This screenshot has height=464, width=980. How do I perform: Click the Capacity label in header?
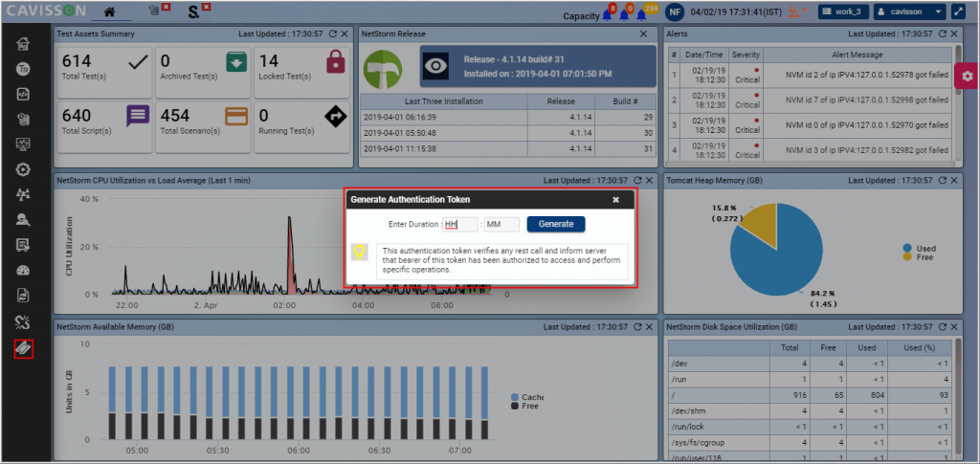(581, 16)
